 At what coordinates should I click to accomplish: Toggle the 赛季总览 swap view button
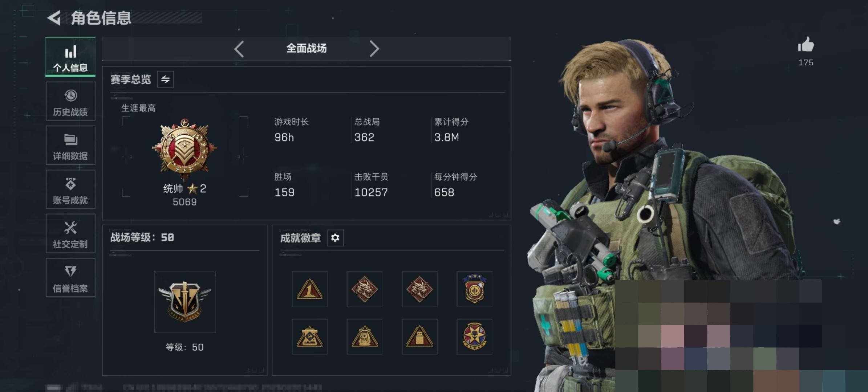165,79
